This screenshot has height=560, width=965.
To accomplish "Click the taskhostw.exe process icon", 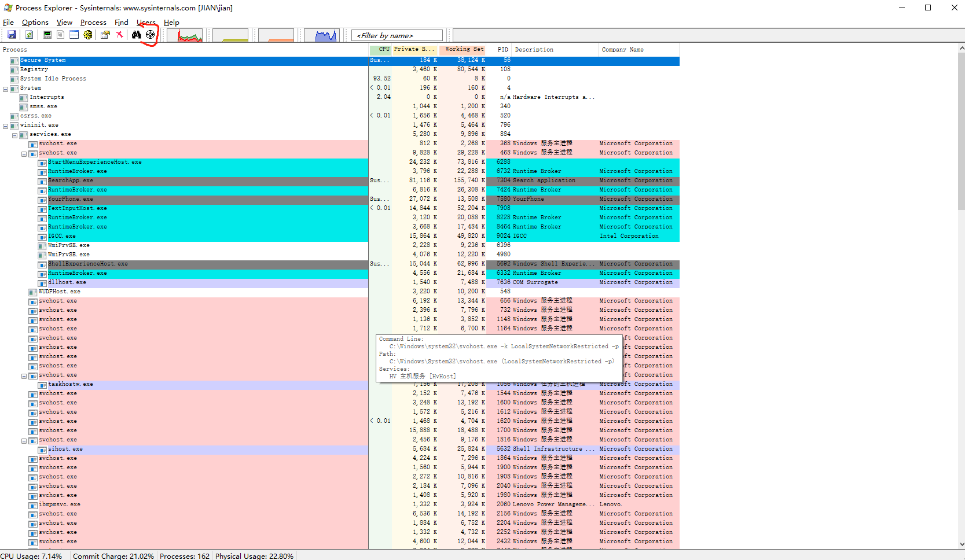I will 42,385.
